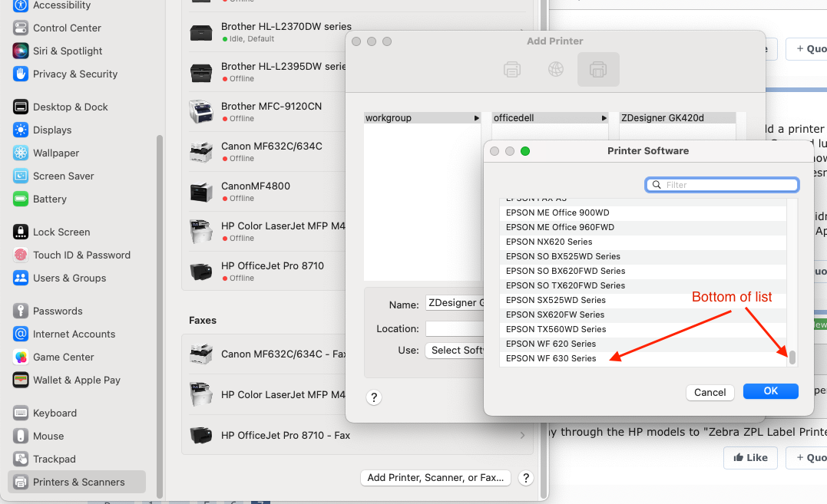Select EPSON WF 630 Series
Viewport: 827px width, 504px height.
pyautogui.click(x=643, y=359)
